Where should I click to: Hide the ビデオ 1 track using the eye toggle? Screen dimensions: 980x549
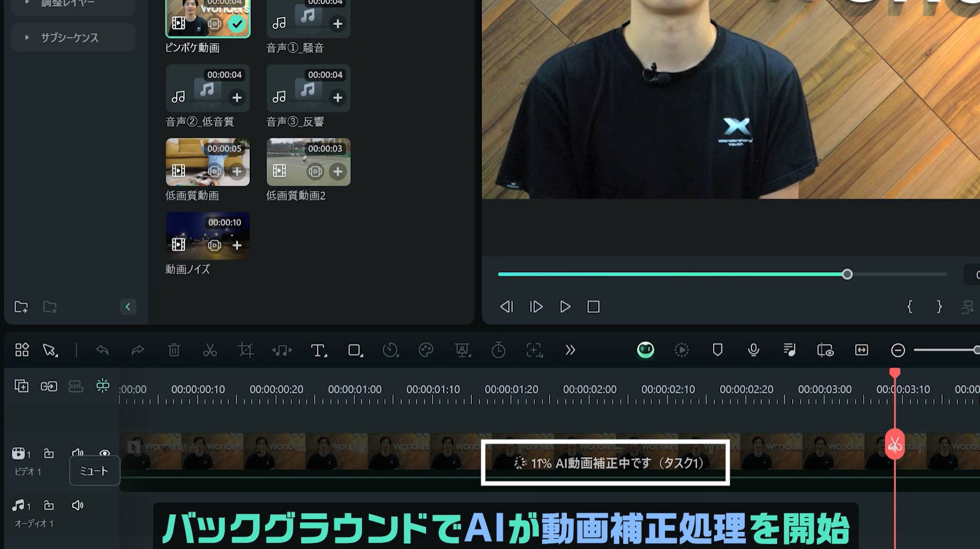click(x=105, y=453)
